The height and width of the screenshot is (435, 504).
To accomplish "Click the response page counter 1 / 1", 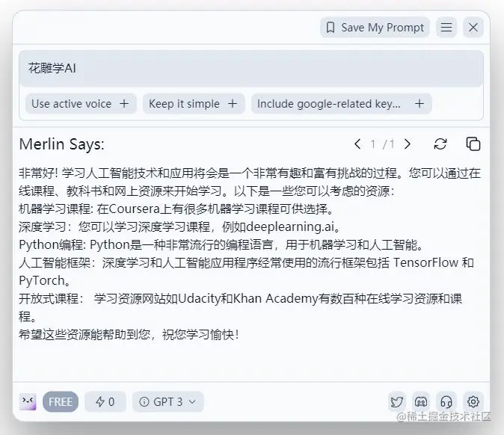I will (x=383, y=144).
